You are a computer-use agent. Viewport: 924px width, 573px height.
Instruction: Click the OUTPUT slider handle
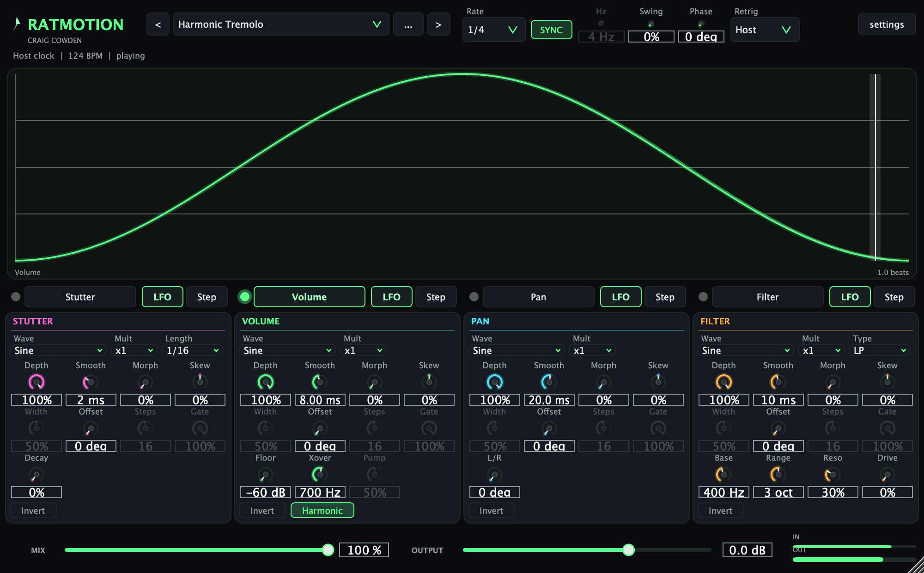[x=628, y=550]
